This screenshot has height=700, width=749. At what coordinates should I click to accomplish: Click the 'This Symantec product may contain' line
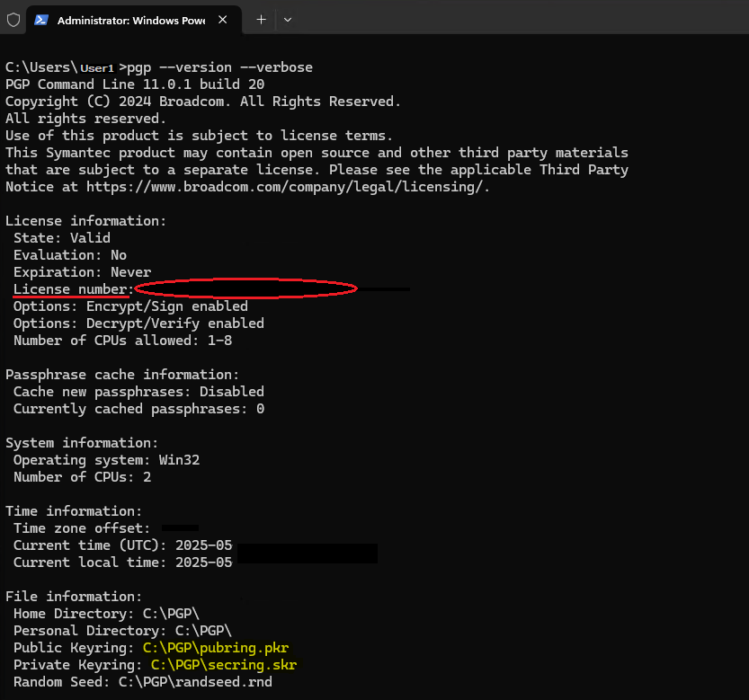point(317,153)
